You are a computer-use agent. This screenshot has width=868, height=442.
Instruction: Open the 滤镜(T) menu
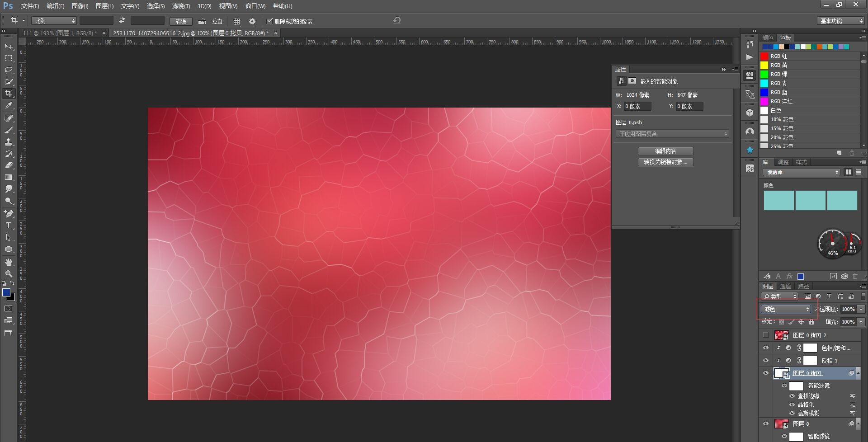coord(181,6)
